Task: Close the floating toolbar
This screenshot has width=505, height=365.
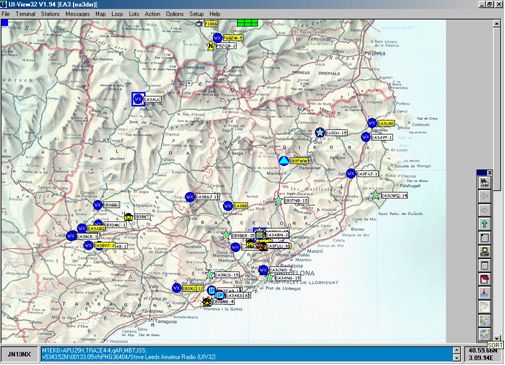Action: click(490, 173)
